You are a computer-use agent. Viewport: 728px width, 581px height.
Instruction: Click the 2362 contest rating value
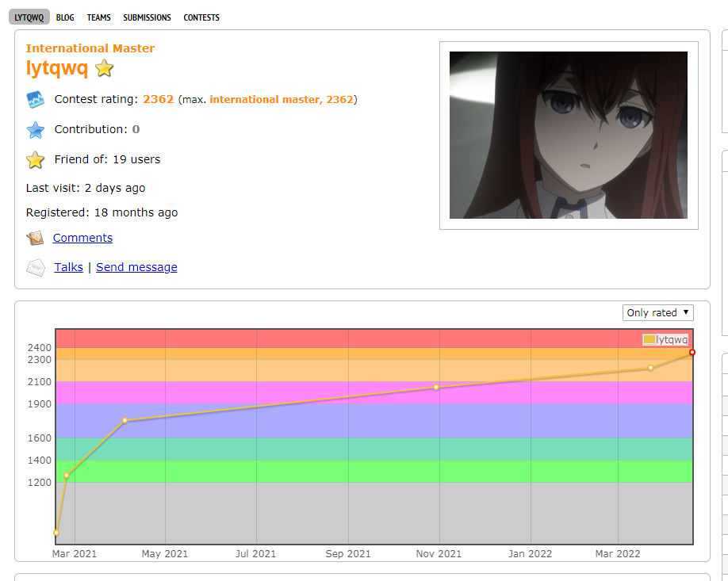pos(159,99)
